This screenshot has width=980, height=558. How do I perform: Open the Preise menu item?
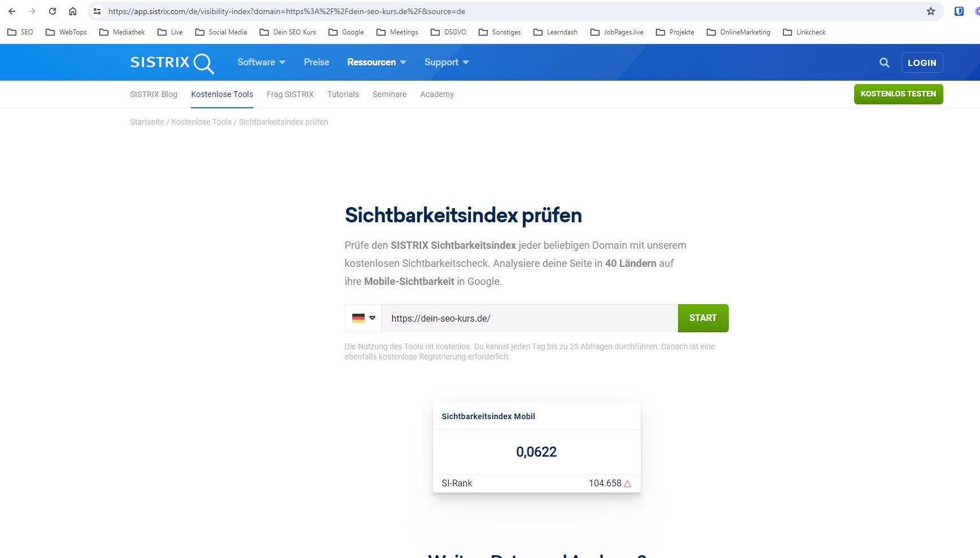(x=316, y=62)
